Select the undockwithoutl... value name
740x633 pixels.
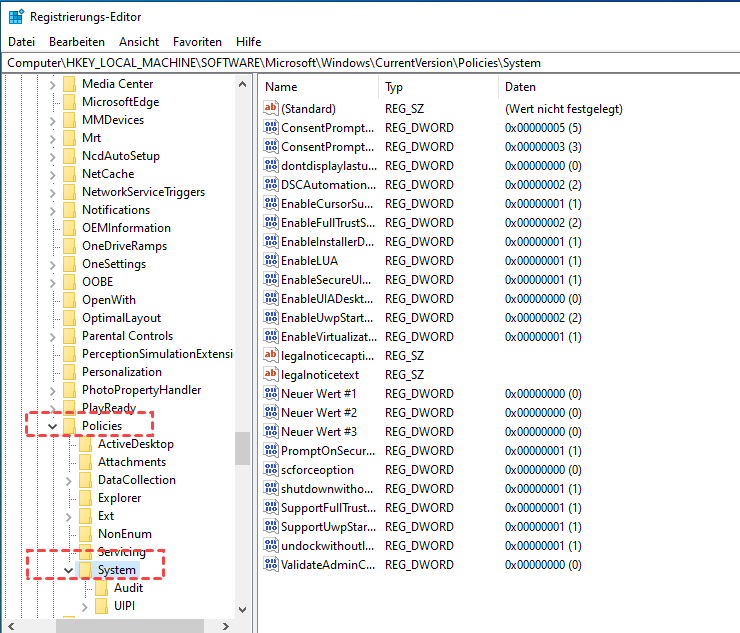click(x=328, y=546)
